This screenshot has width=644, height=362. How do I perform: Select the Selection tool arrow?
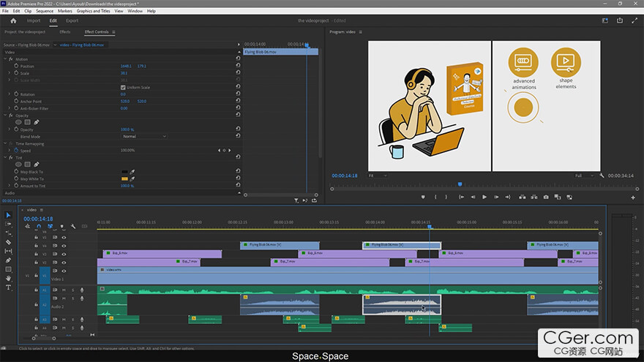point(8,215)
